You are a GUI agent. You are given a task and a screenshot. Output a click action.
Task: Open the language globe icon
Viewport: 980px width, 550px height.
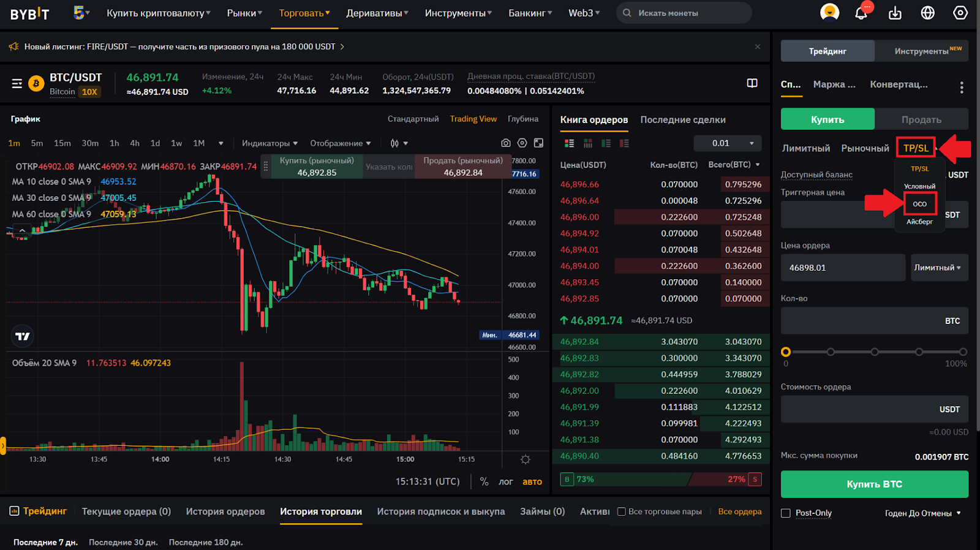[928, 13]
